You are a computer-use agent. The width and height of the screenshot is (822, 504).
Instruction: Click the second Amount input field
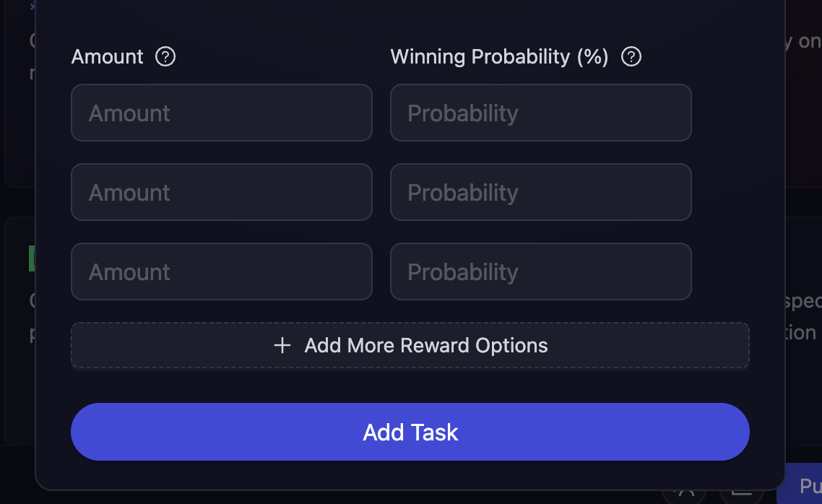coord(221,192)
